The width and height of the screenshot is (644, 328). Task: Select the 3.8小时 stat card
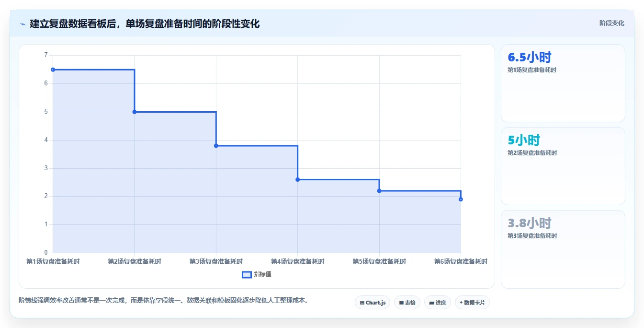563,249
